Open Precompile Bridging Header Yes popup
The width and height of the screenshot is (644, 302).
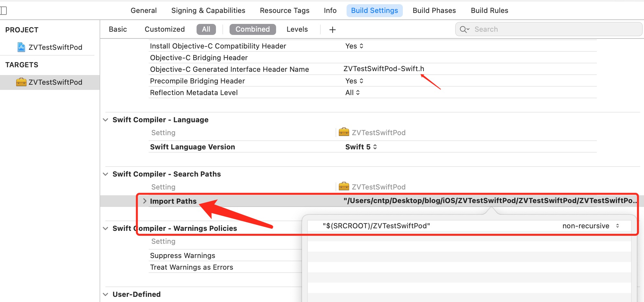click(x=354, y=81)
